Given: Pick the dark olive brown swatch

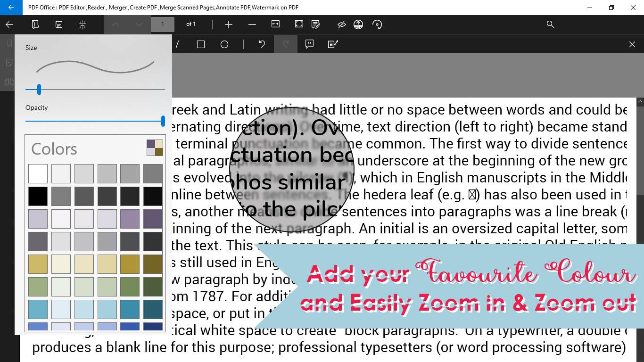Looking at the screenshot, I should (x=153, y=264).
